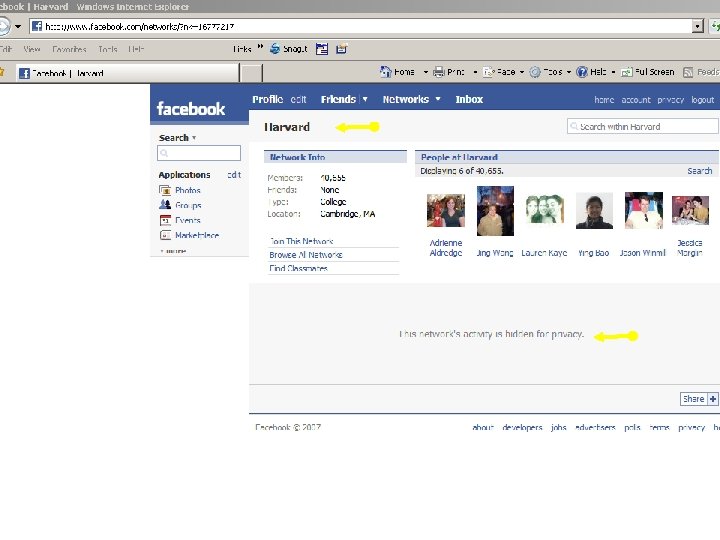The image size is (720, 540).
Task: Click into the sidebar search box
Action: pos(199,153)
